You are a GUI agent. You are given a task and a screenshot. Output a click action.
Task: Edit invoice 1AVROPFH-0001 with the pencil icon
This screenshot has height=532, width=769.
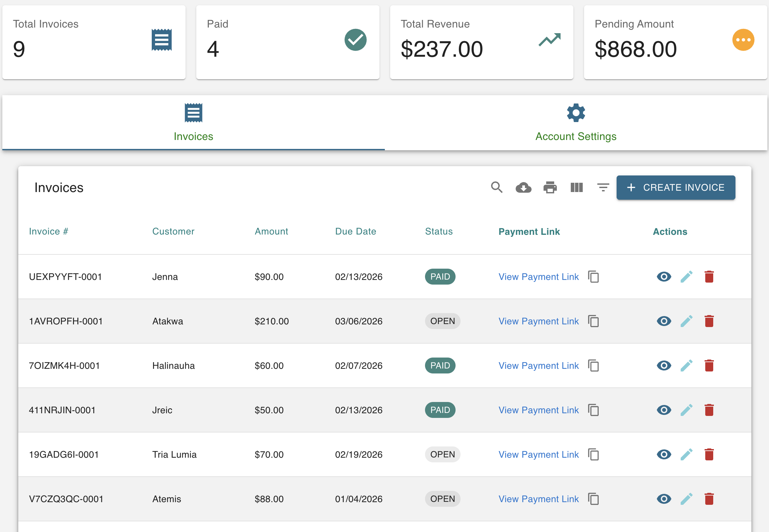click(686, 321)
